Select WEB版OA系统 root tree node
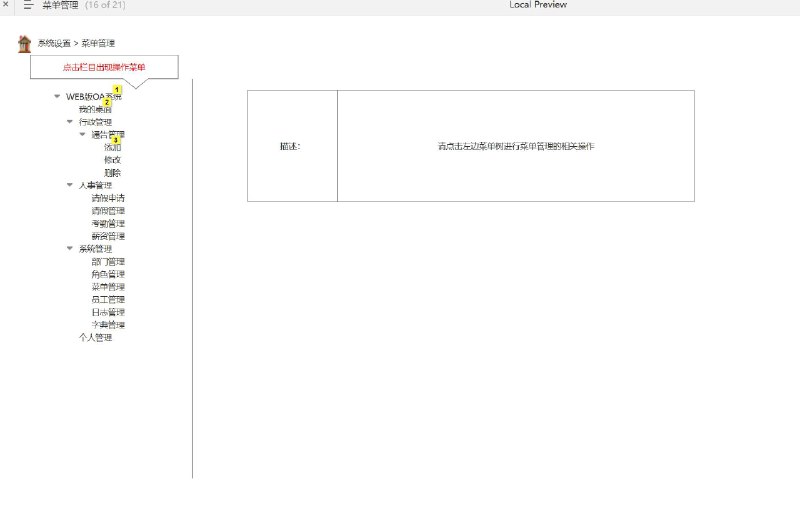This screenshot has height=526, width=800. coord(93,96)
